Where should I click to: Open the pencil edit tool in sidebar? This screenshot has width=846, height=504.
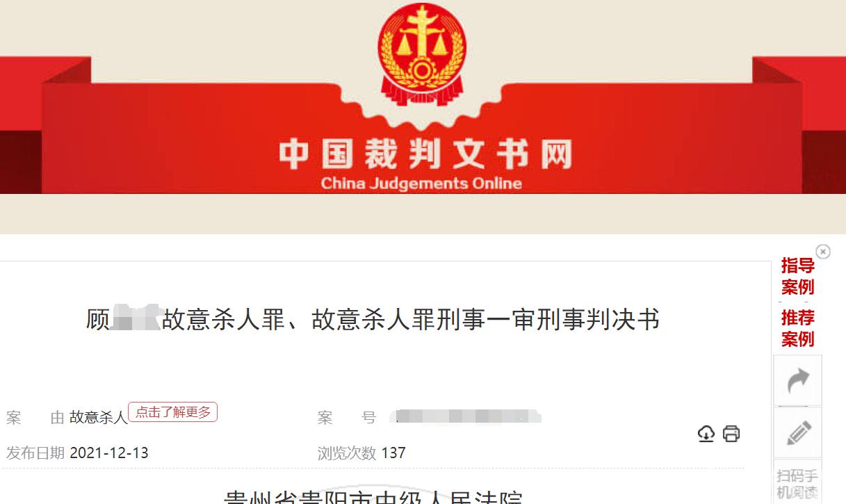[797, 432]
